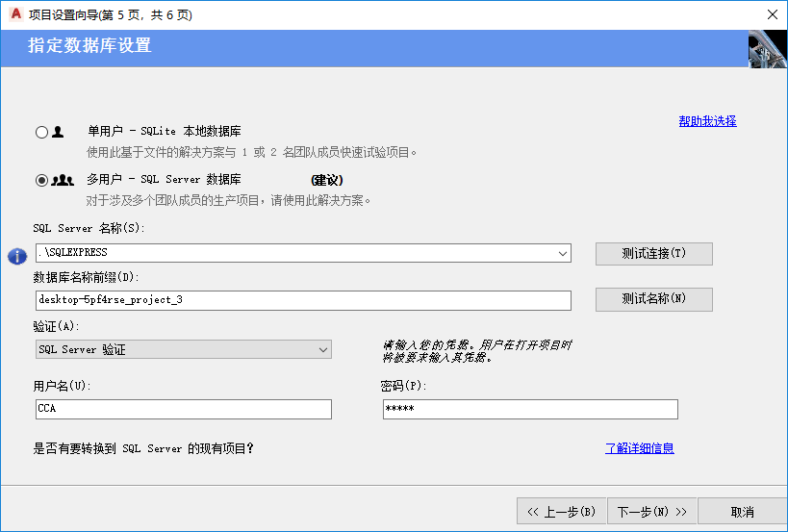
Task: Click the 多用户 - SQL Server 数据库 label
Action: [x=164, y=179]
